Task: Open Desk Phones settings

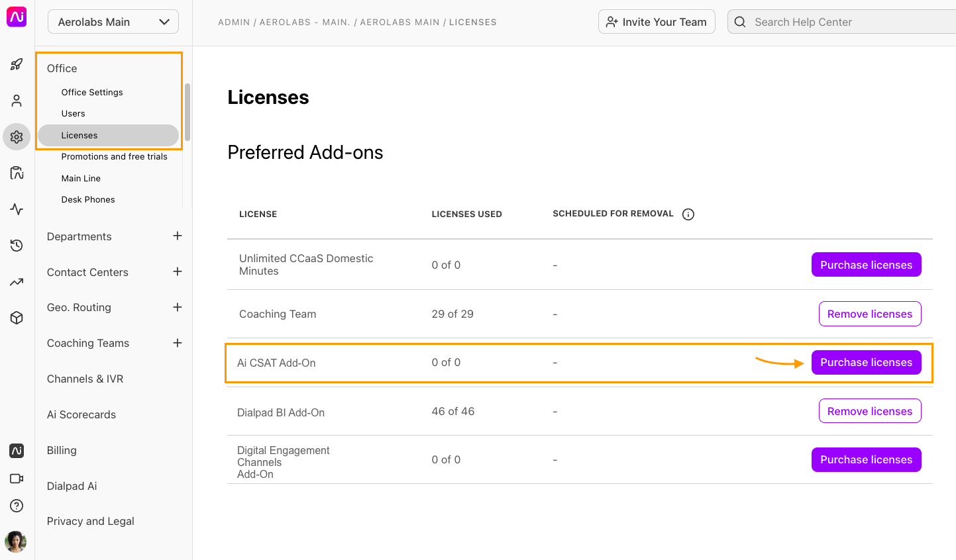Action: tap(88, 199)
